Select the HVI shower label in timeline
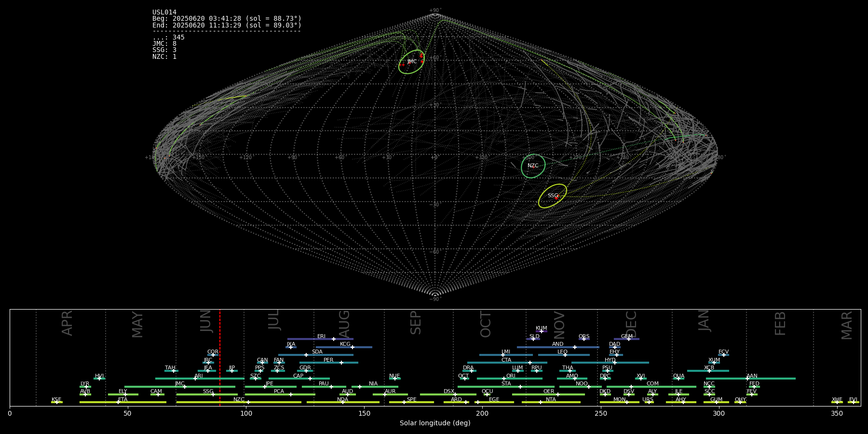This screenshot has height=434, width=868. (x=99, y=376)
